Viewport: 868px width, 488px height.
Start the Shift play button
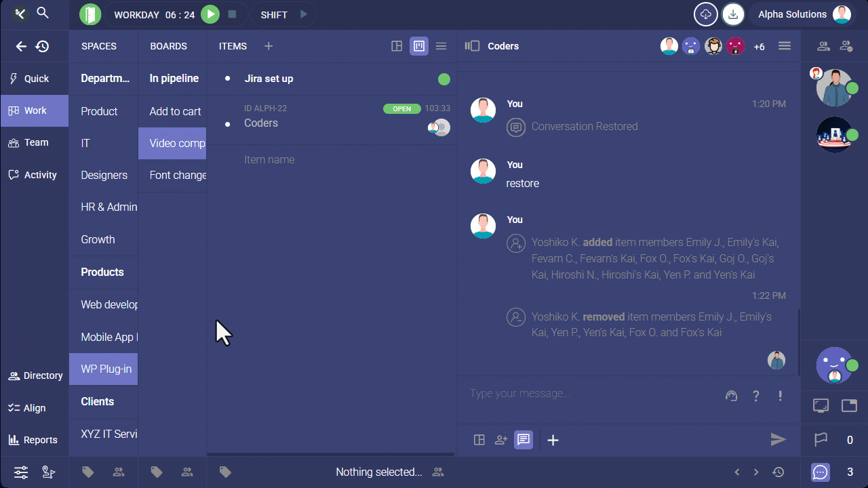tap(304, 14)
